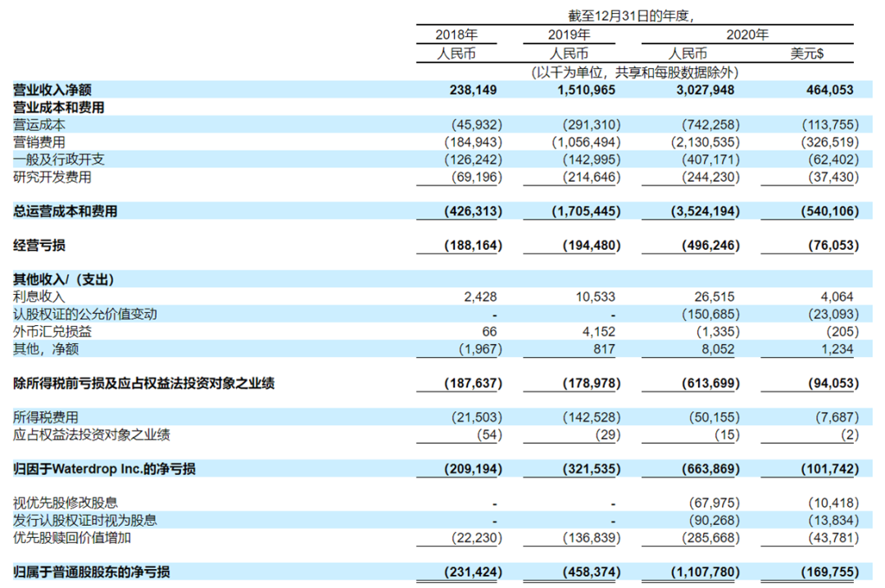Image resolution: width=885 pixels, height=588 pixels.
Task: Click the 2018年 column header
Action: (x=456, y=35)
